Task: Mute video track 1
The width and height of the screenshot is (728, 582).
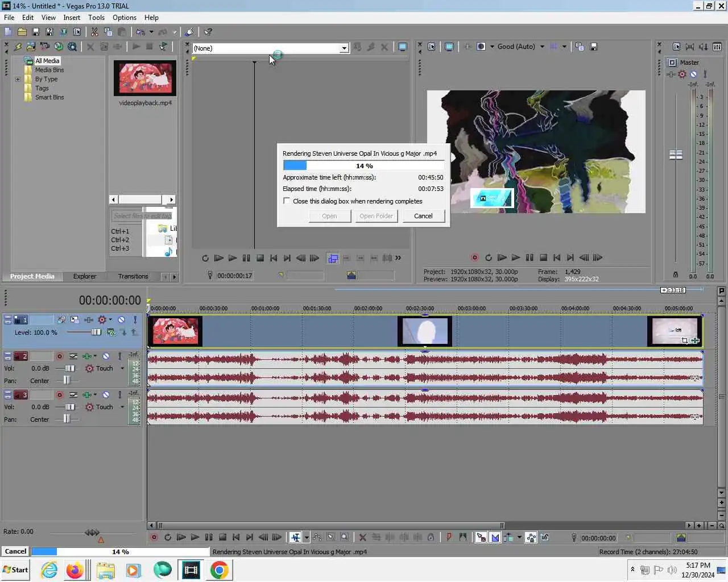Action: point(121,320)
